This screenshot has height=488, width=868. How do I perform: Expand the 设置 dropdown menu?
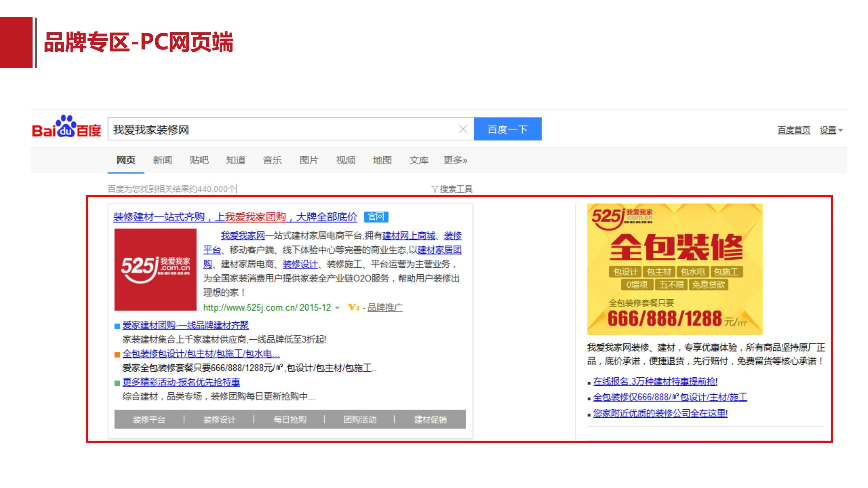(x=831, y=130)
